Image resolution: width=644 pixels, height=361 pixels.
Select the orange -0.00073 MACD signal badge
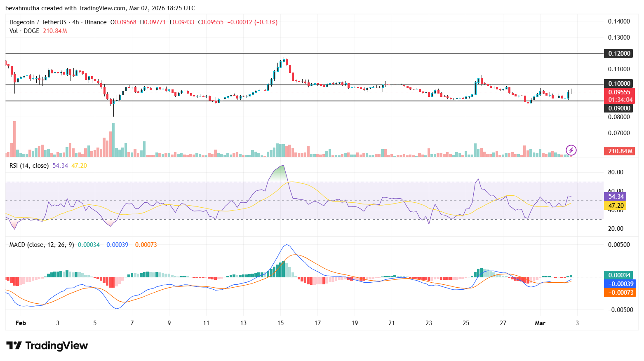(x=620, y=293)
